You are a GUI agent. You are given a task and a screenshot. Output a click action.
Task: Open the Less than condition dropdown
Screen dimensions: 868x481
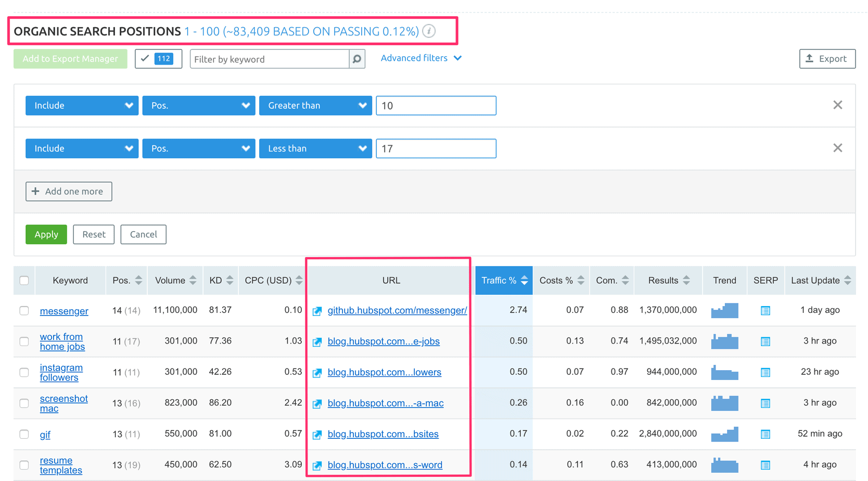(x=315, y=148)
